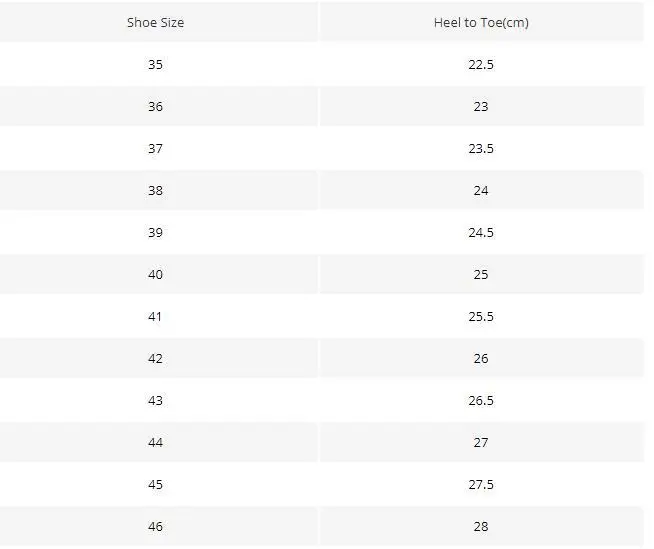Select shoe size 37 cell
This screenshot has height=549, width=654.
(155, 148)
